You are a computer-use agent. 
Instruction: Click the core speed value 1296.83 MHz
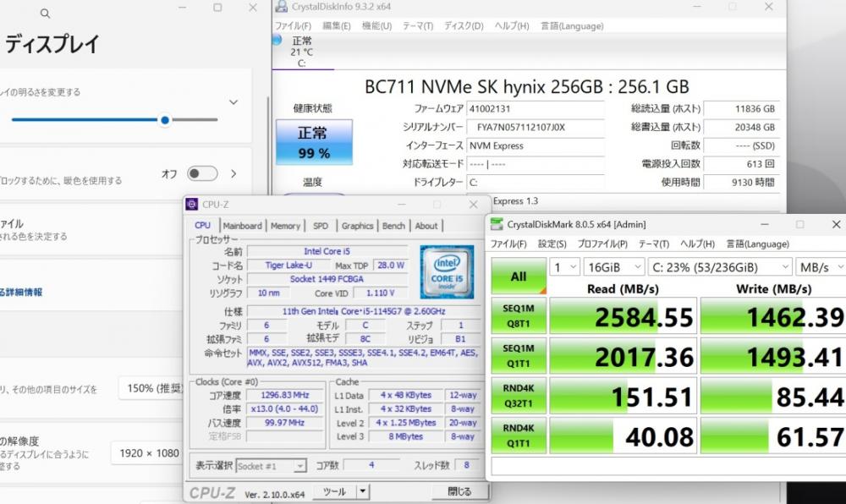(285, 395)
